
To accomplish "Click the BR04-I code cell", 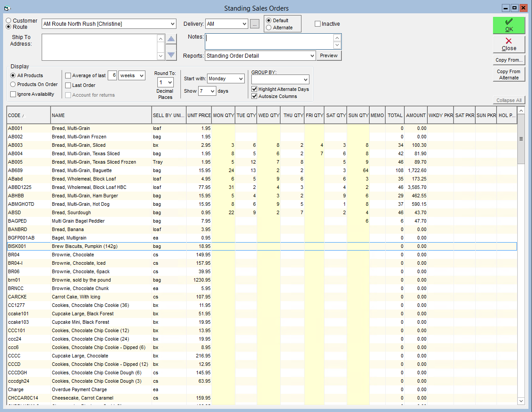I will point(28,263).
